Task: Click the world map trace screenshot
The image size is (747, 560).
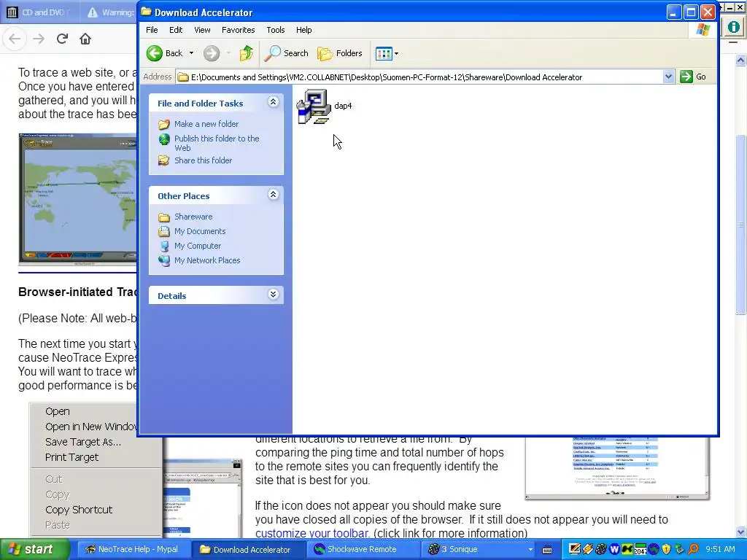Action: tap(77, 199)
